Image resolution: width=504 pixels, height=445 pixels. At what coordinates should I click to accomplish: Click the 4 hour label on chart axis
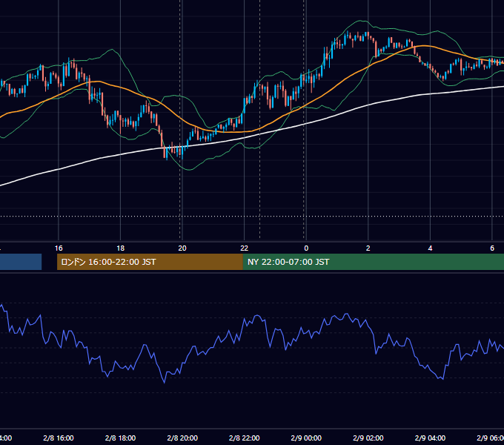(430, 248)
